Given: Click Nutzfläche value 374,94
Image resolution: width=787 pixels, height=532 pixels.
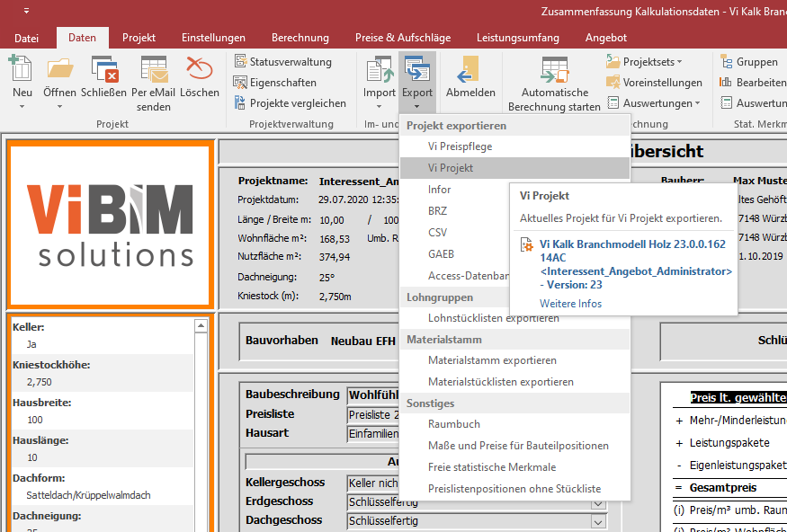Looking at the screenshot, I should click(x=335, y=257).
